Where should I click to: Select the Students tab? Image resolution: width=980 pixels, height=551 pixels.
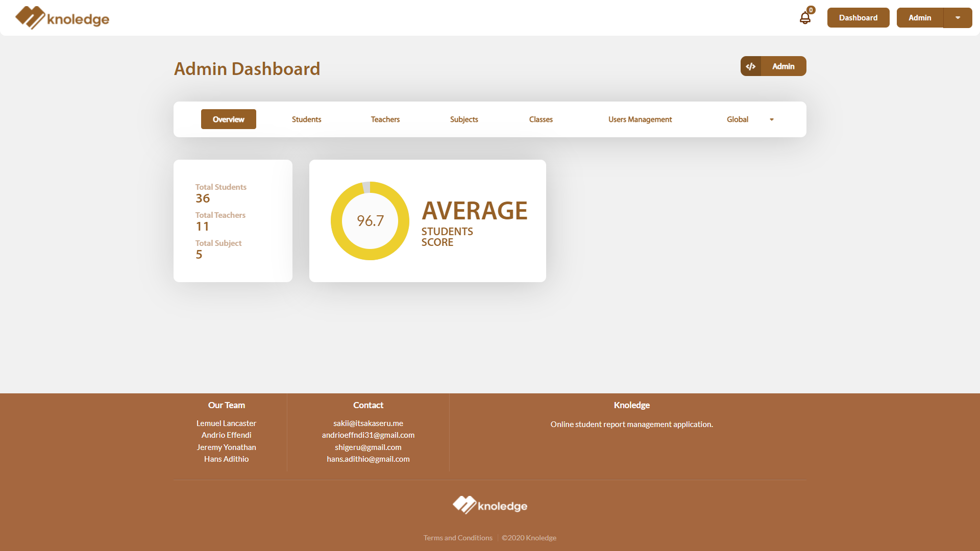click(306, 119)
